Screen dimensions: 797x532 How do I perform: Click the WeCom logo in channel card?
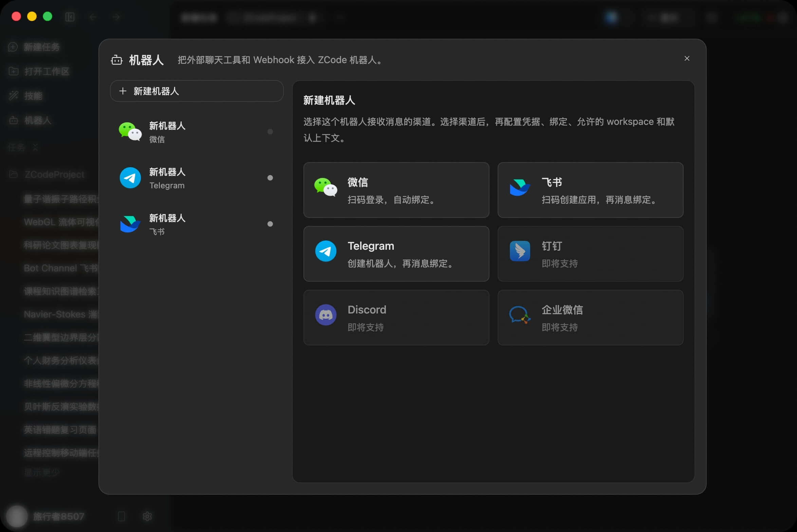[520, 315]
